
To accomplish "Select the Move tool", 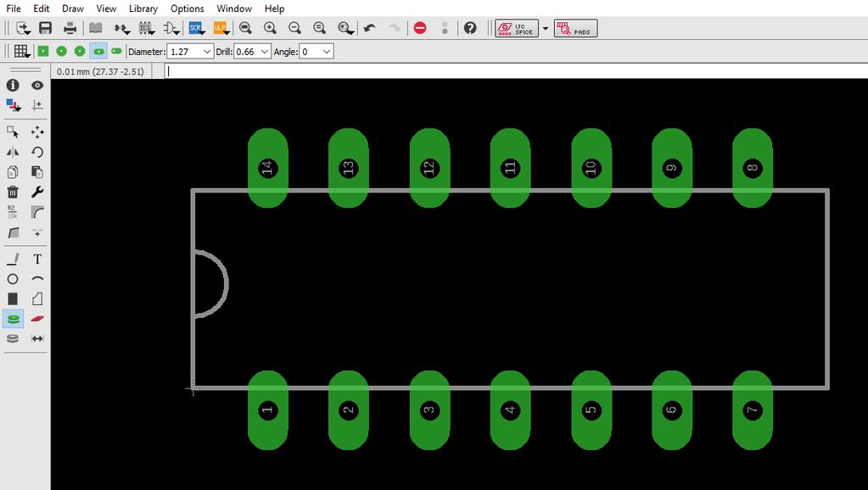I will click(x=37, y=132).
